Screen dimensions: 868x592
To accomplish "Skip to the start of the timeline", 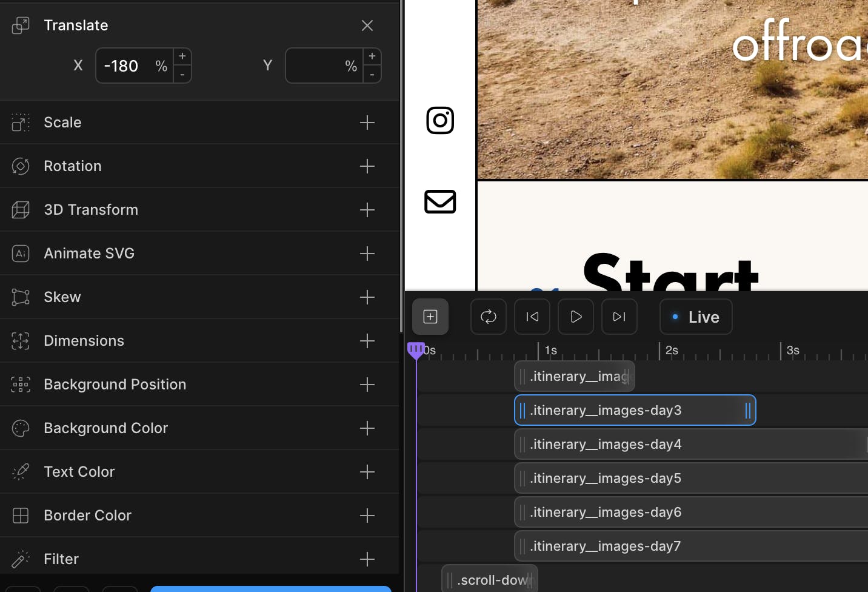I will (x=532, y=317).
